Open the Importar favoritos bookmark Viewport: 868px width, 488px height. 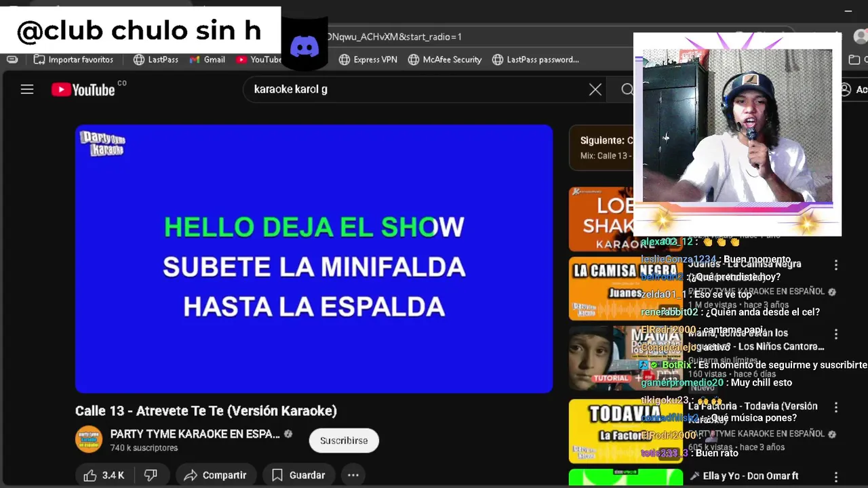[73, 60]
